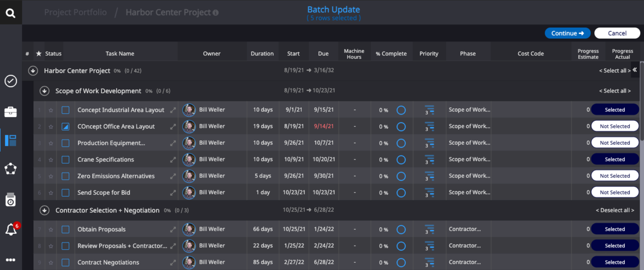Collapse the Scope of Work Development section
The image size is (644, 270).
point(45,91)
